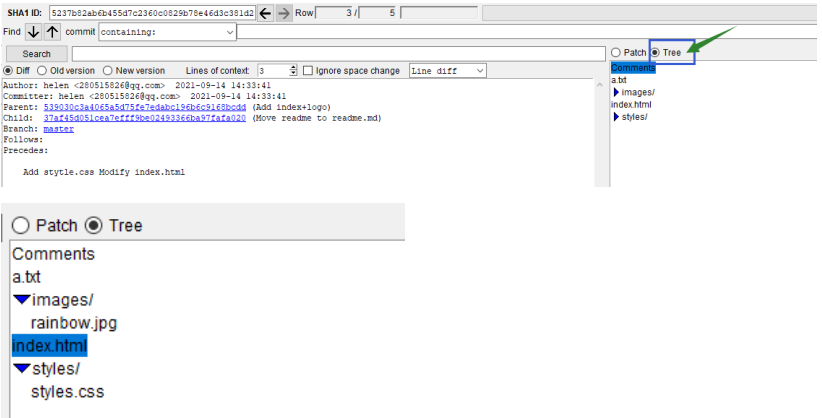
Task: Collapse the images/ folder in enlarged tree
Action: 21,300
